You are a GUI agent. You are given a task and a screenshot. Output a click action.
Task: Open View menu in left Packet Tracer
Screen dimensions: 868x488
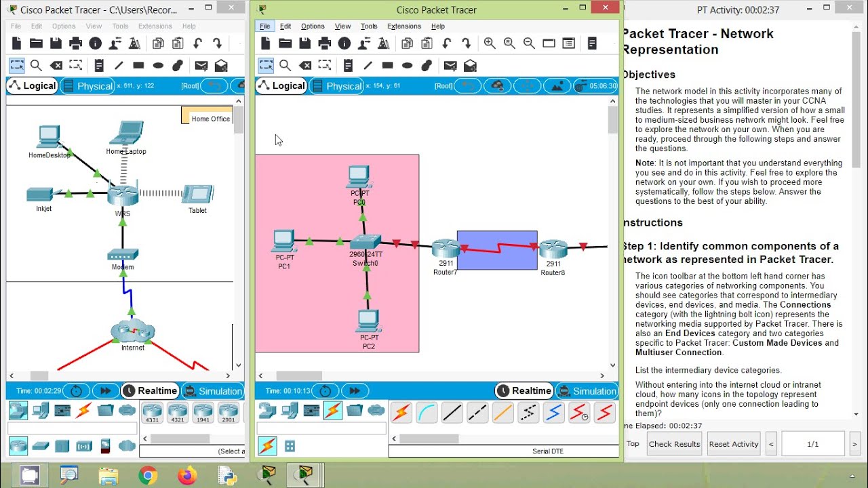point(94,26)
